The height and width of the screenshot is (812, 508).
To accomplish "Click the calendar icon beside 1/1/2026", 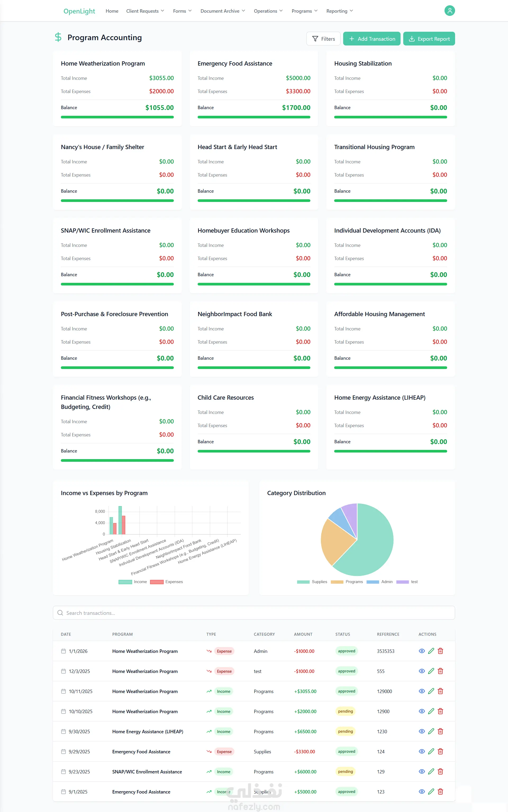I will 63,651.
